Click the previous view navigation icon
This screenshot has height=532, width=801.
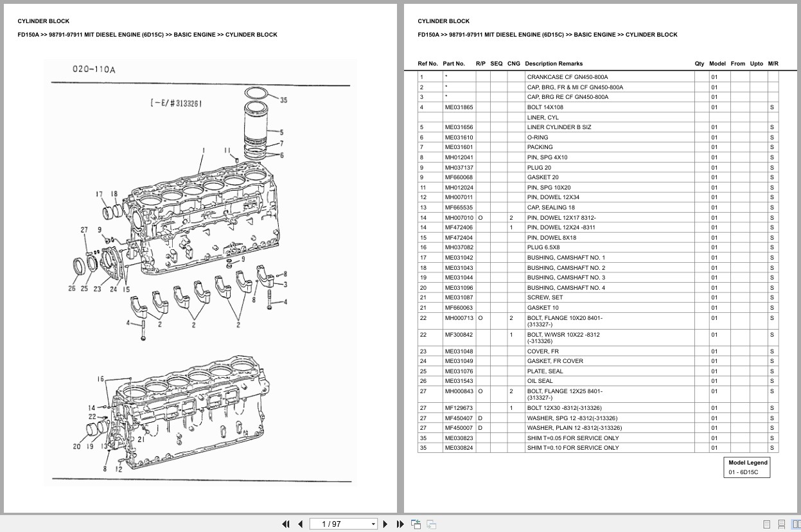tap(416, 524)
